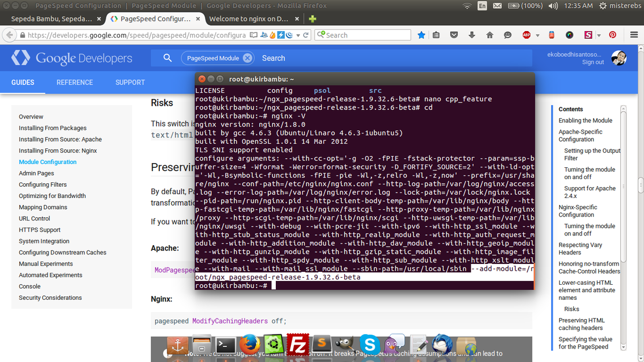Image resolution: width=644 pixels, height=362 pixels.
Task: Open the SUPPORT tab
Action: (x=130, y=83)
